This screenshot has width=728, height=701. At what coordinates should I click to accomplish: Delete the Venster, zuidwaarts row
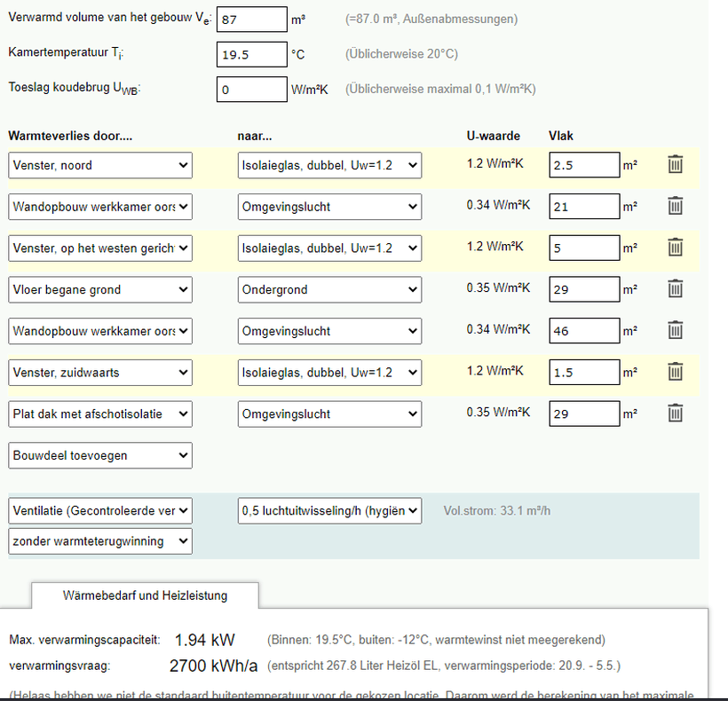click(x=675, y=372)
